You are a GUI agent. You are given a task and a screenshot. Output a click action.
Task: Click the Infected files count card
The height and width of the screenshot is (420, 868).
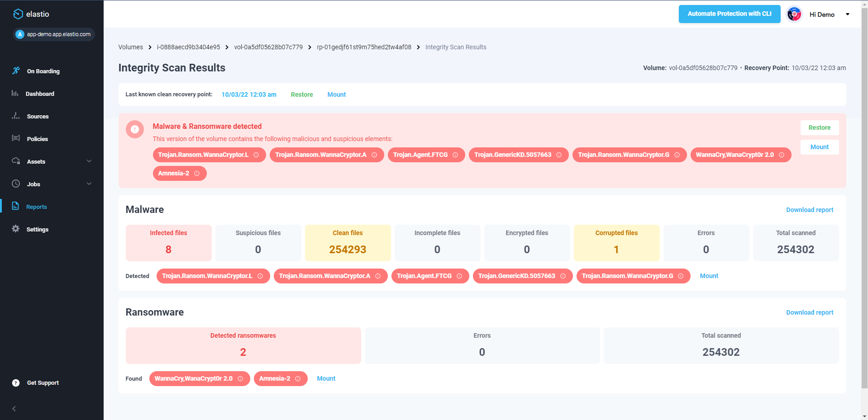pos(168,243)
